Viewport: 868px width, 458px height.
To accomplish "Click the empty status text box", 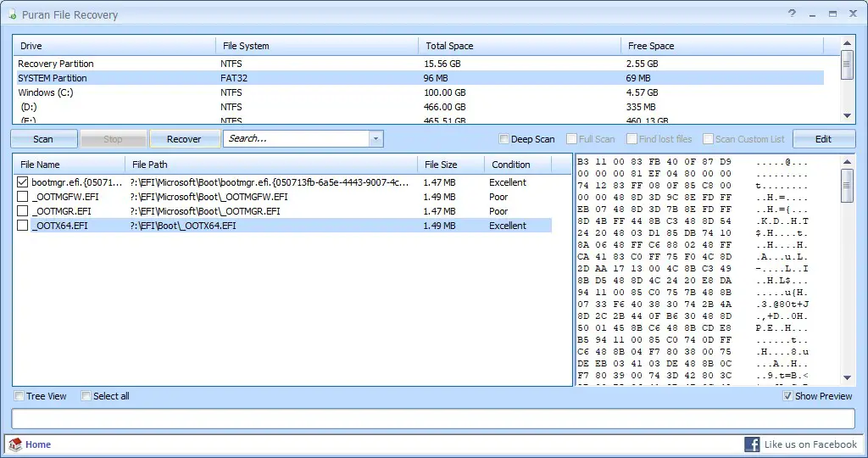I will 433,419.
